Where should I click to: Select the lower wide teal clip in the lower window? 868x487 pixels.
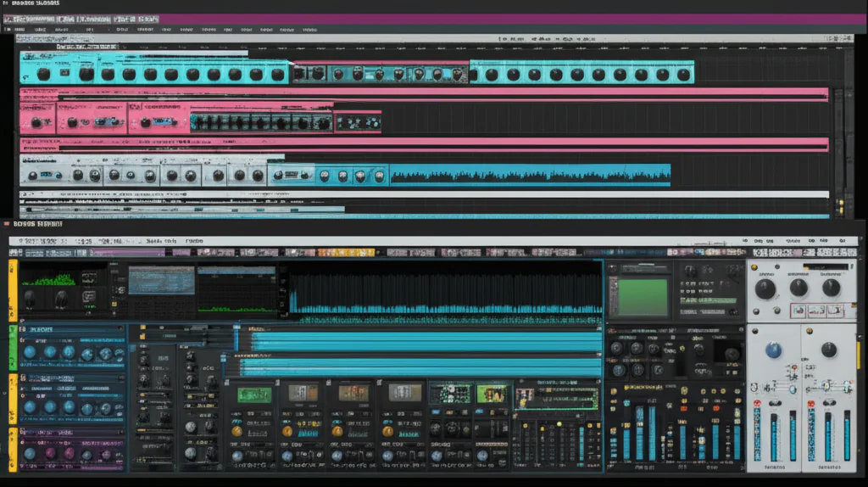click(420, 367)
